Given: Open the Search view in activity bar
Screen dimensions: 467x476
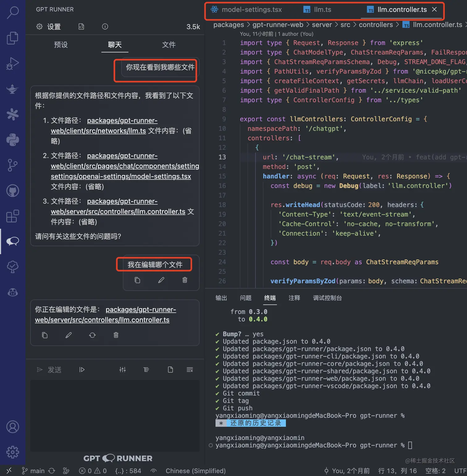Looking at the screenshot, I should point(13,12).
